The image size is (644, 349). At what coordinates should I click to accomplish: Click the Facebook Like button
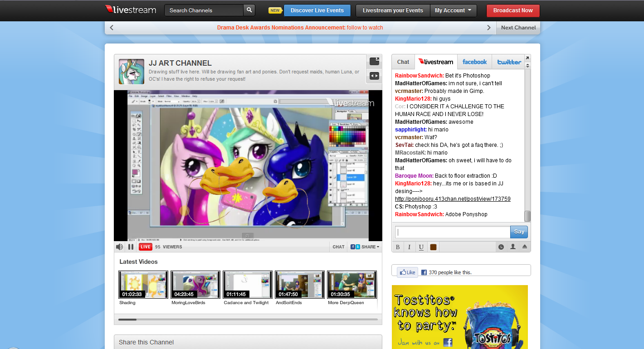[x=408, y=272]
